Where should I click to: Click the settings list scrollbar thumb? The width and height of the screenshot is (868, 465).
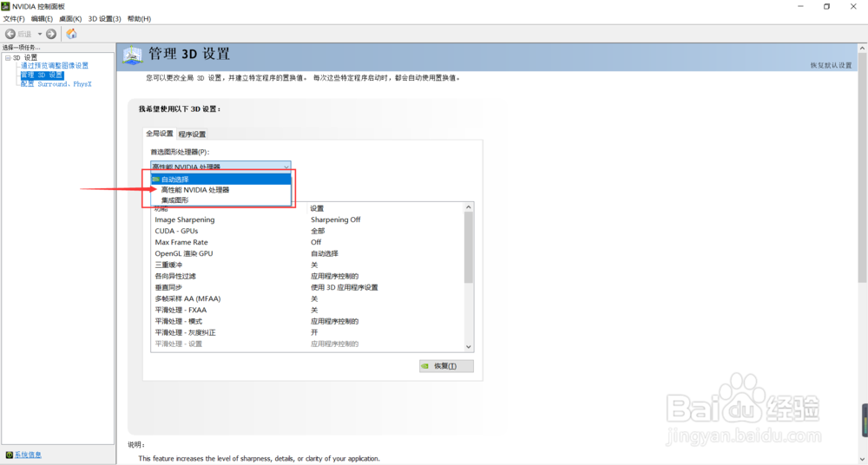[x=469, y=247]
